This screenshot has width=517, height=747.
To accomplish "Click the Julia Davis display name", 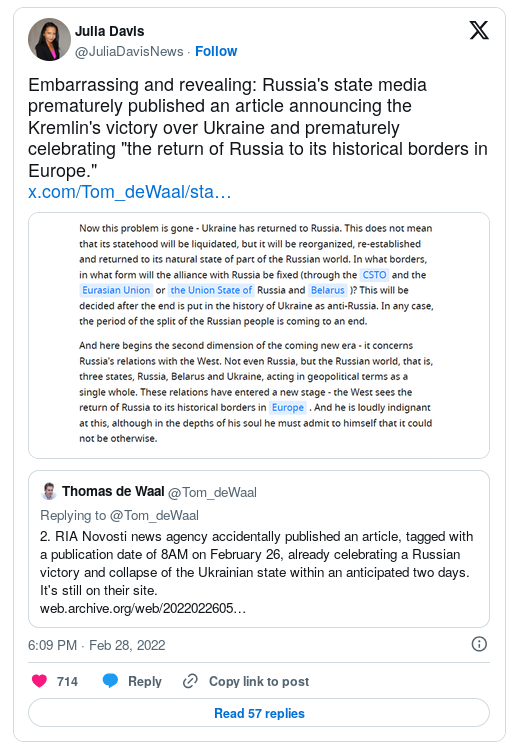I will pyautogui.click(x=110, y=31).
